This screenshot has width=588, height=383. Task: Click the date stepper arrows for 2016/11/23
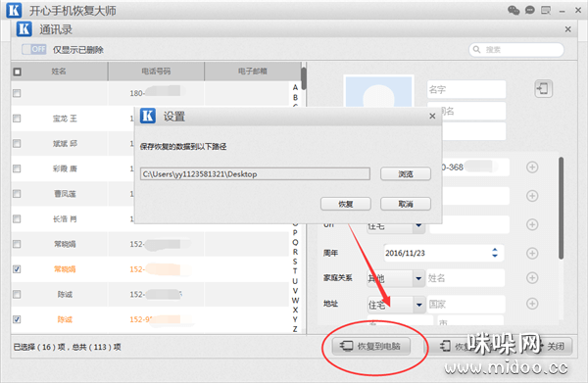495,253
